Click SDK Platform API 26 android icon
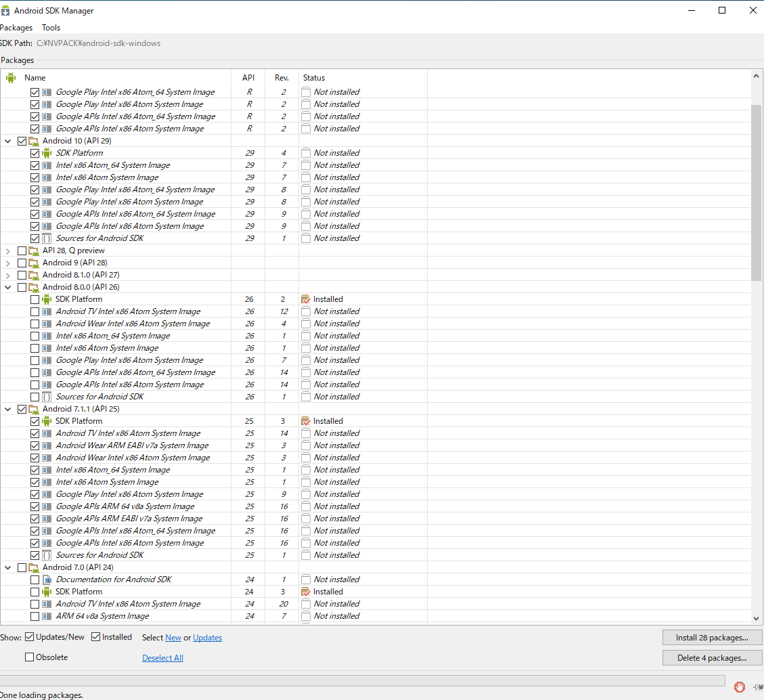The width and height of the screenshot is (764, 700). 47,299
